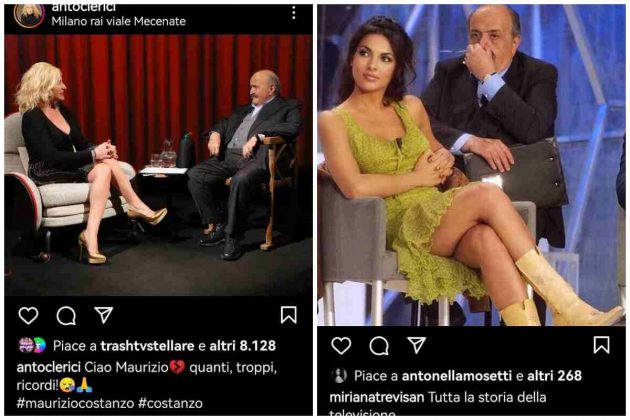Open mirianatrevisan username in caption
This screenshot has height=420, width=630.
(x=376, y=397)
